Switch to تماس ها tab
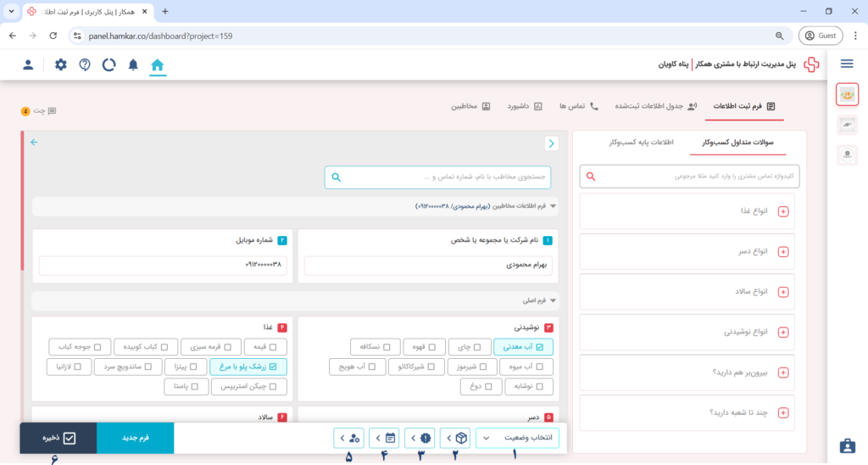The height and width of the screenshot is (465, 868). (578, 106)
